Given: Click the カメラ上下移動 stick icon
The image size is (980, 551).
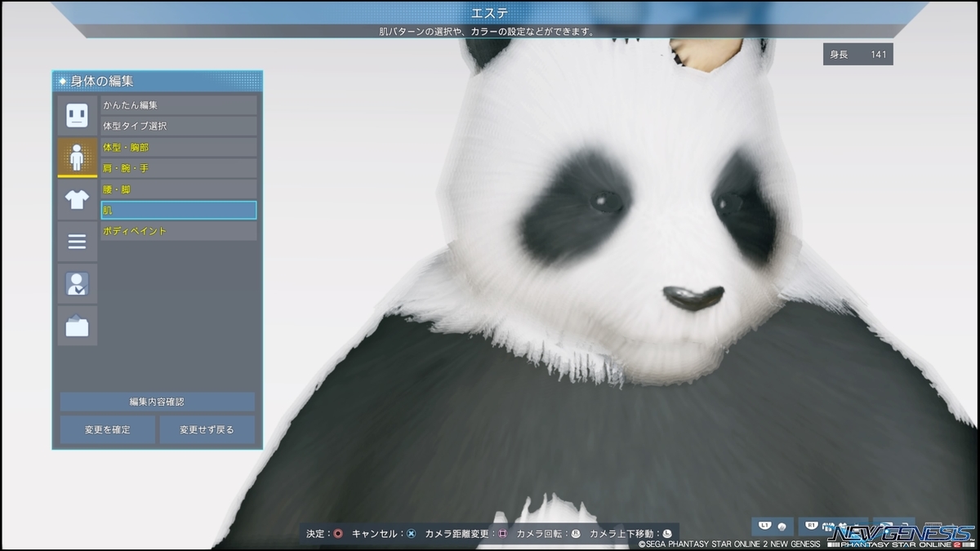Looking at the screenshot, I should pos(667,534).
